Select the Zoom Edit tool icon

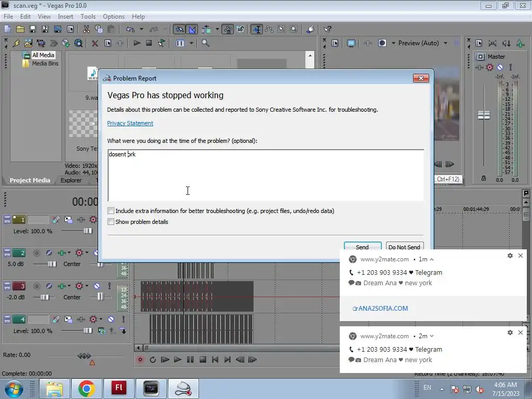click(x=294, y=29)
